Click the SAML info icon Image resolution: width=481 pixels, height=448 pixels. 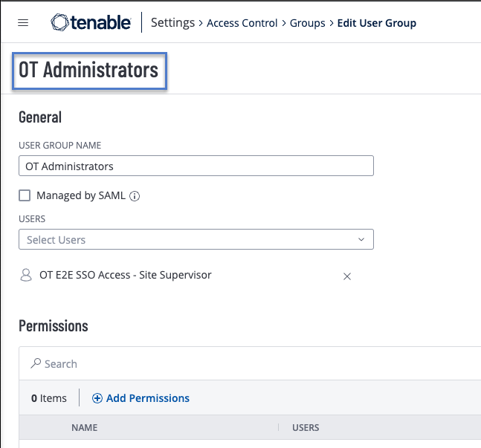135,196
